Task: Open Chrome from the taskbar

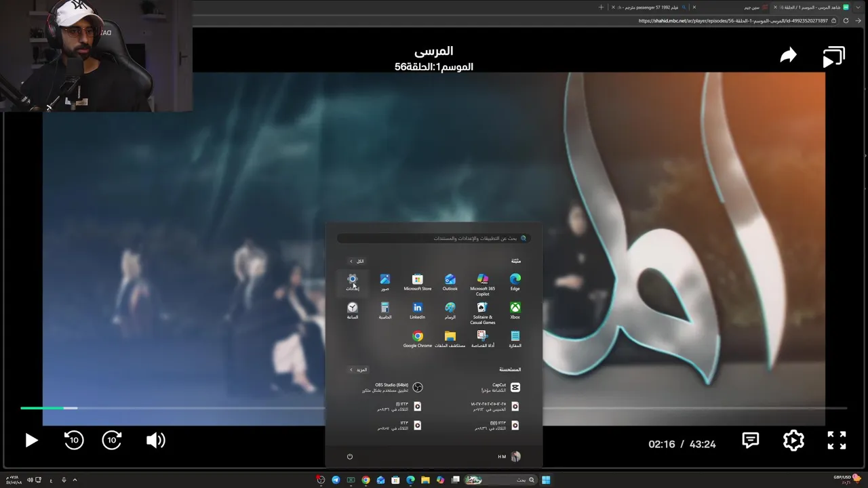Action: pos(366,480)
